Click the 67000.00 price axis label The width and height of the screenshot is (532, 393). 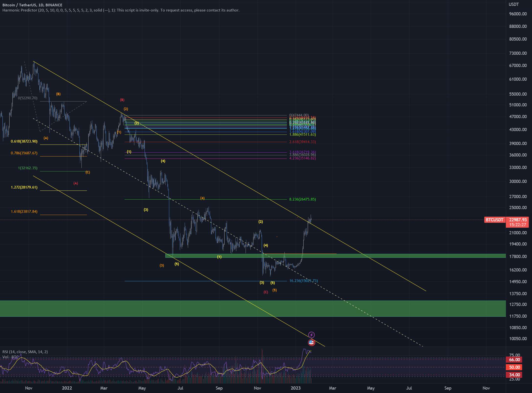518,66
